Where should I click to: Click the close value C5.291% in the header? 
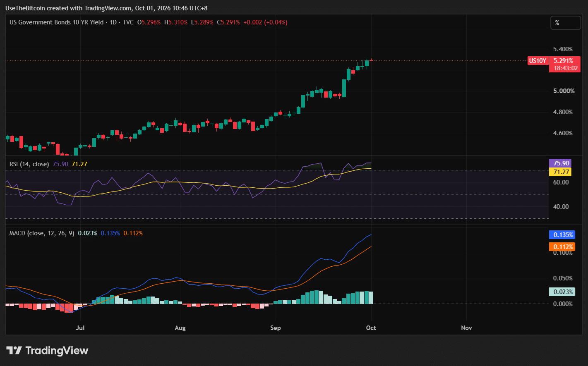point(228,22)
